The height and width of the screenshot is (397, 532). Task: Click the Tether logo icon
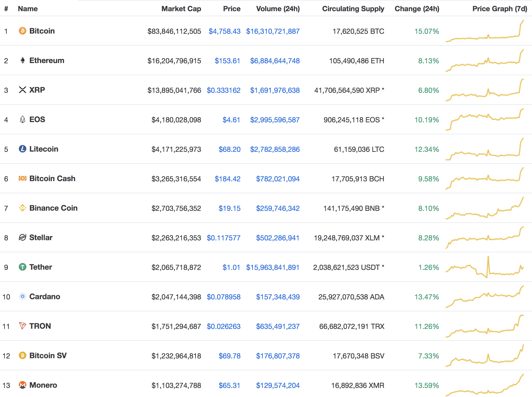[x=23, y=267]
